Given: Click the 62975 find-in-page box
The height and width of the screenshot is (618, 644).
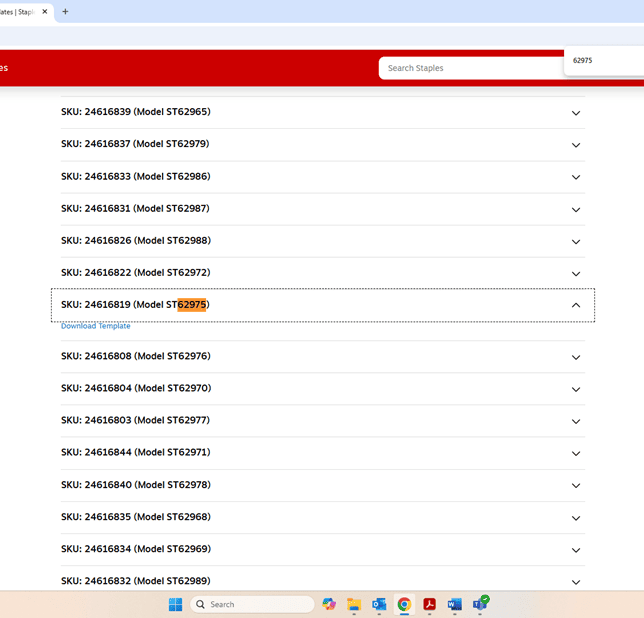Looking at the screenshot, I should (605, 61).
